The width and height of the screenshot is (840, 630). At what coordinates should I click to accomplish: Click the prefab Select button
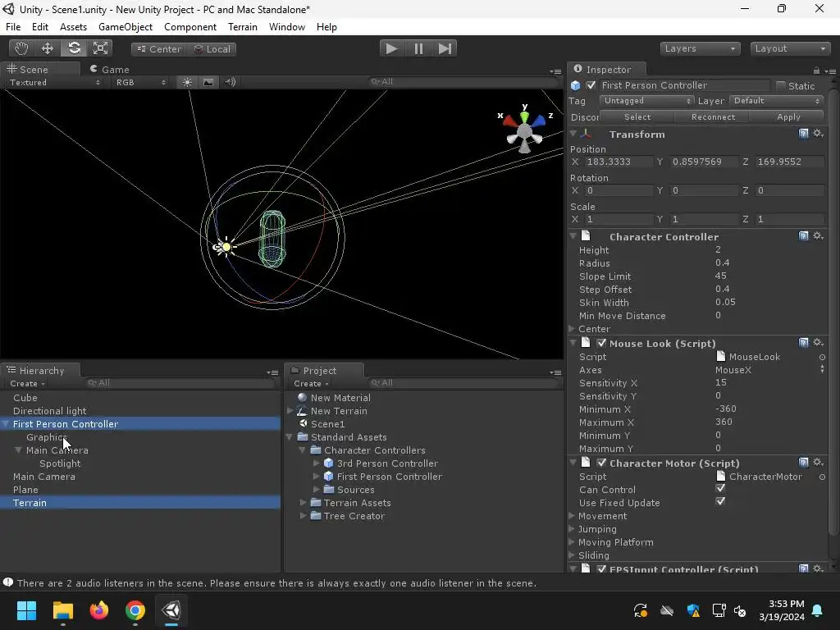coord(637,116)
